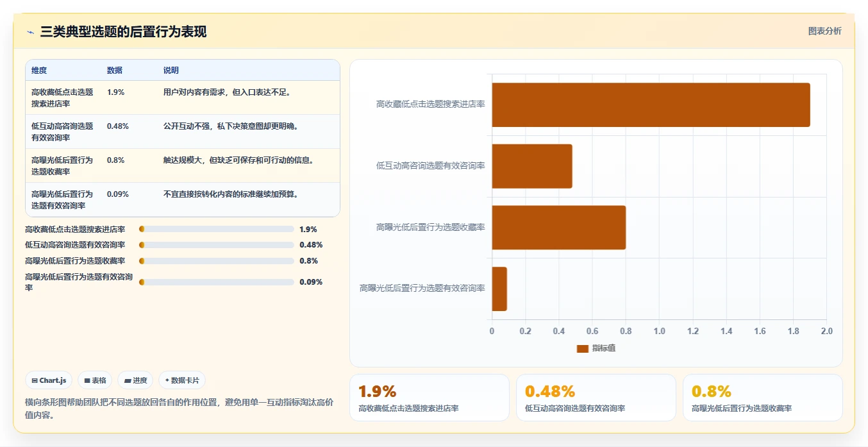868x447 pixels.
Task: Click the 1.9% data card
Action: click(x=430, y=398)
